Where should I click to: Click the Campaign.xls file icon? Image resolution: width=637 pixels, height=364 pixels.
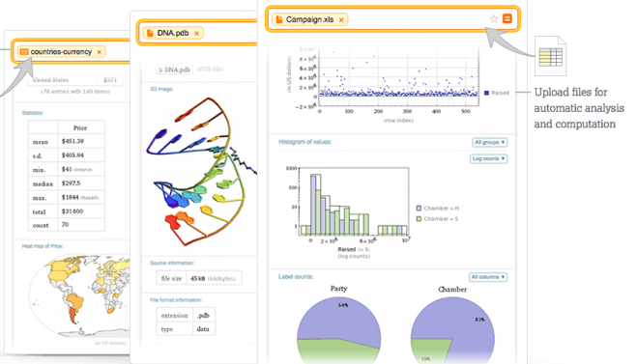[279, 19]
